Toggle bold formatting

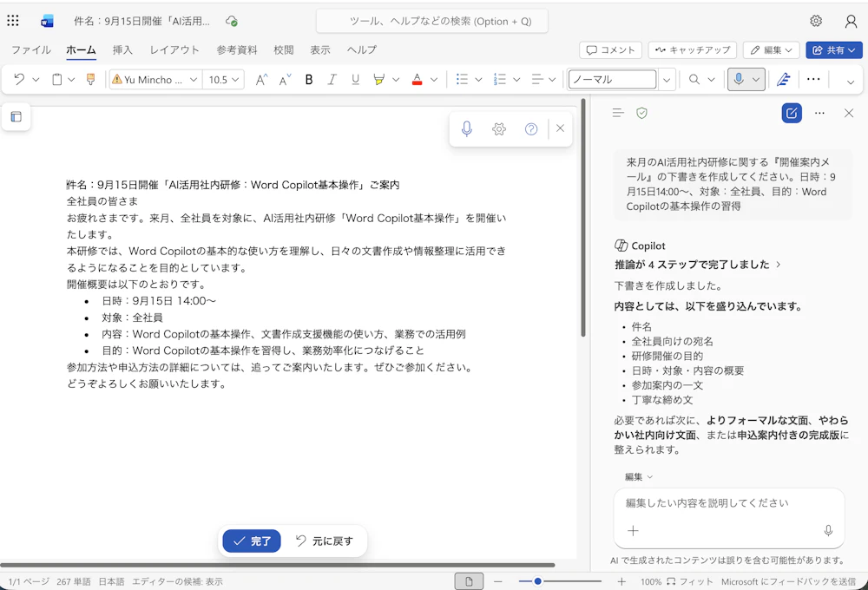pos(309,80)
